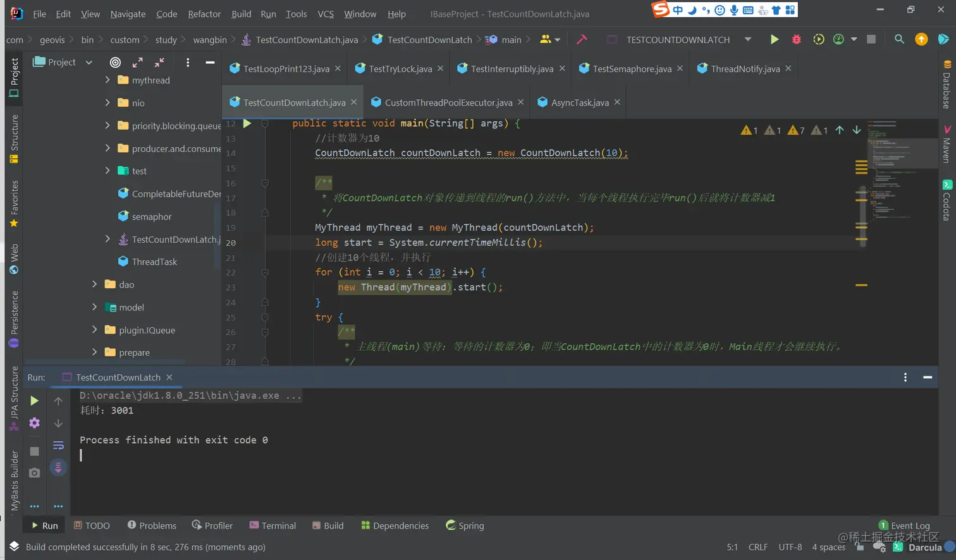The width and height of the screenshot is (956, 560).
Task: Stop the running process in Run panel
Action: 34,451
